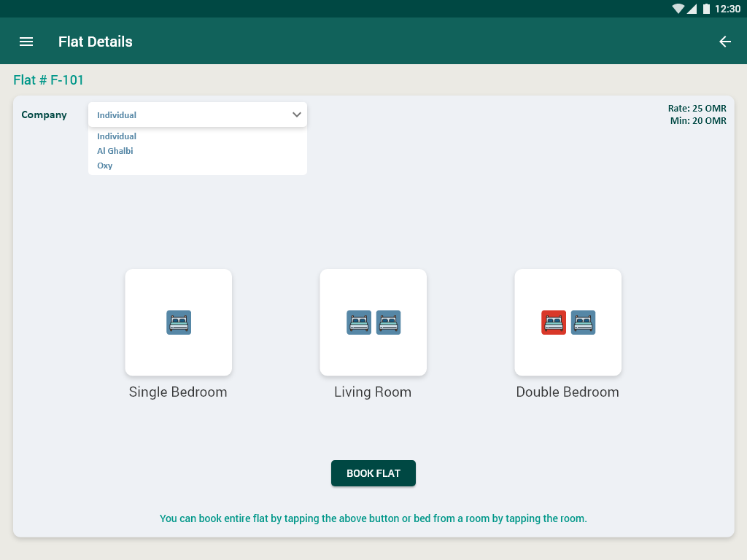Click the Company field label

44,114
